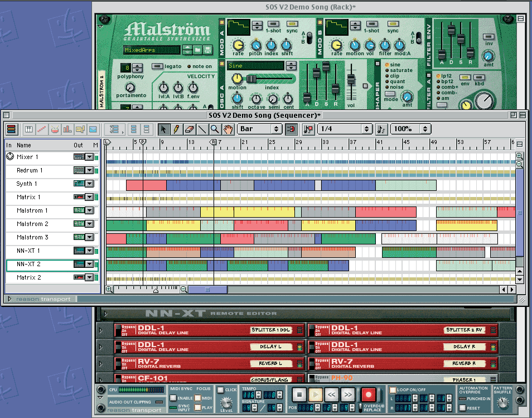
Task: Enable MIDI Sync checkbox
Action: click(173, 398)
